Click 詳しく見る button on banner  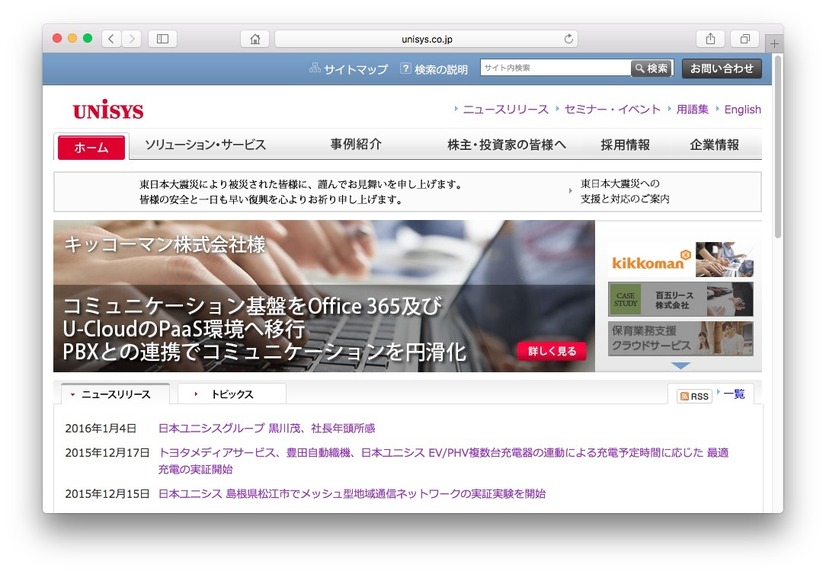click(552, 351)
